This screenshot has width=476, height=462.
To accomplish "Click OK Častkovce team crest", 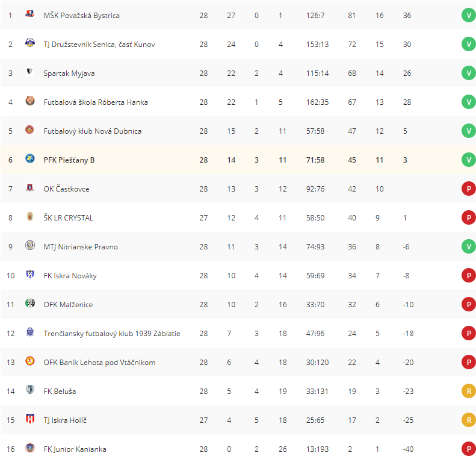I will click(x=29, y=187).
